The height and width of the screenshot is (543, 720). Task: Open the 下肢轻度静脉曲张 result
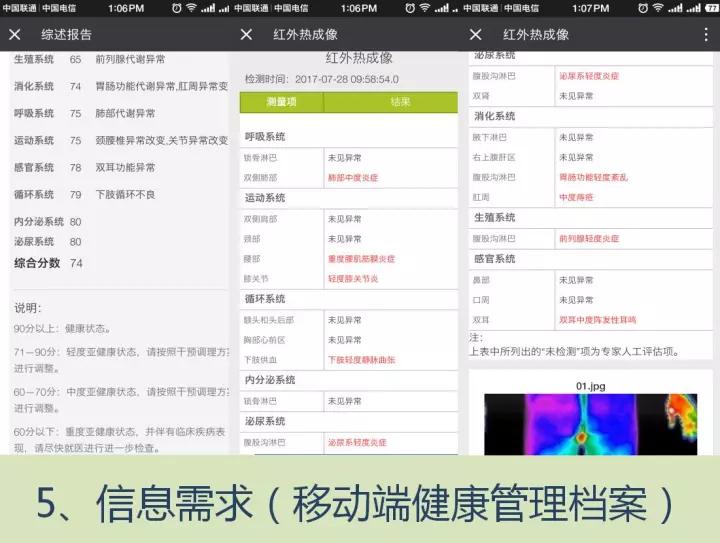(362, 359)
